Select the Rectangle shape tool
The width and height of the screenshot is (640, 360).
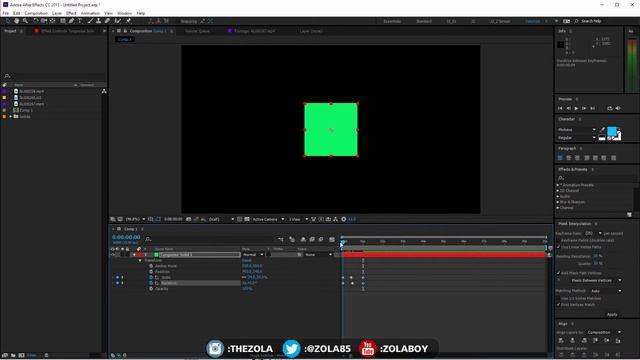[62, 21]
